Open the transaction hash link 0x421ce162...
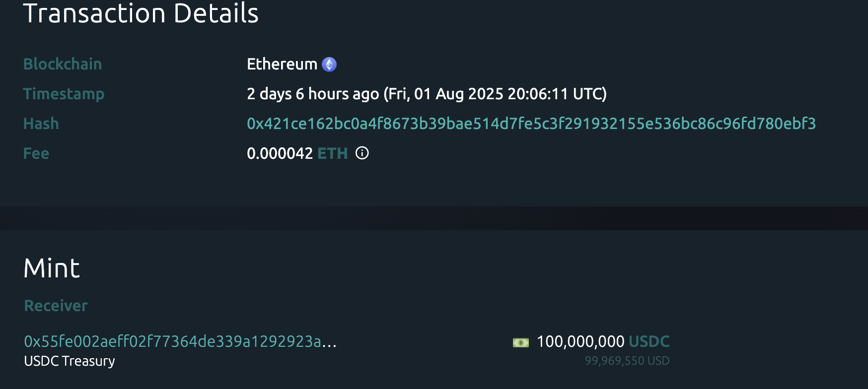Viewport: 868px width, 389px height. click(x=531, y=124)
